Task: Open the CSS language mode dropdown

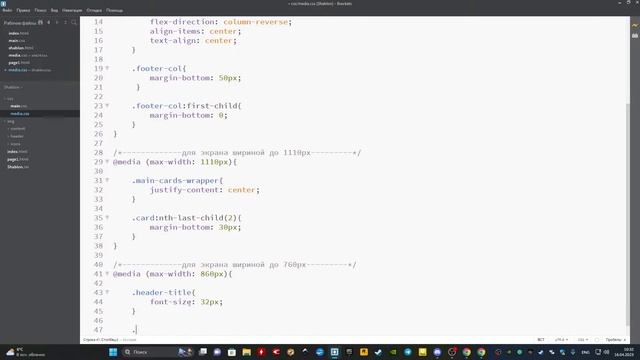Action: click(582, 340)
